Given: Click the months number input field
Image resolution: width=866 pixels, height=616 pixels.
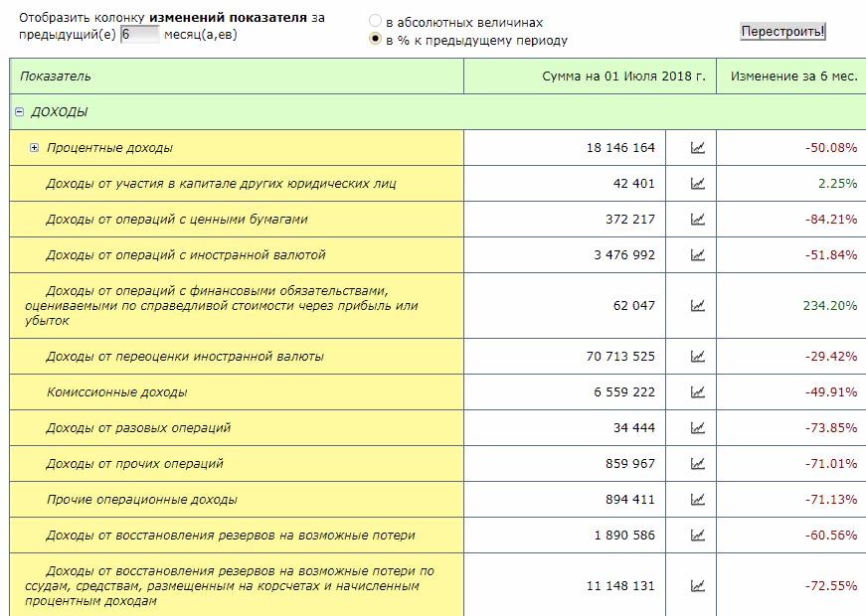Looking at the screenshot, I should (x=139, y=35).
